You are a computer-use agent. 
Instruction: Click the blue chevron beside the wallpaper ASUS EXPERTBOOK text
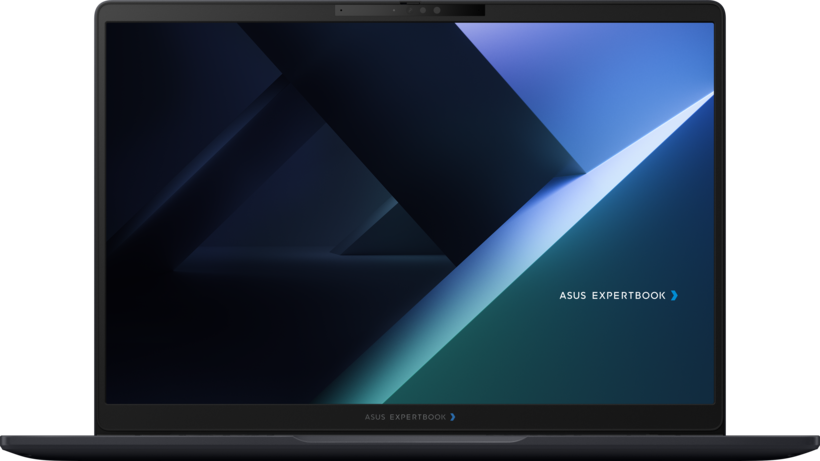click(674, 296)
